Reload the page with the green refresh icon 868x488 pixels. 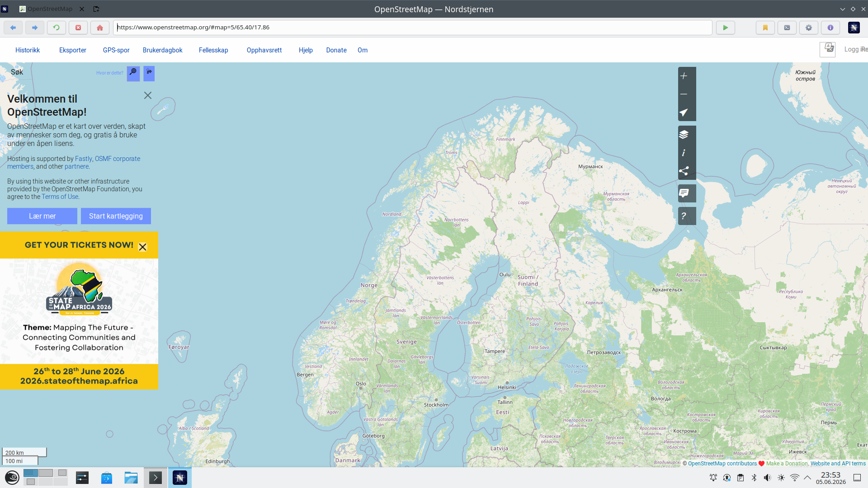tap(57, 28)
